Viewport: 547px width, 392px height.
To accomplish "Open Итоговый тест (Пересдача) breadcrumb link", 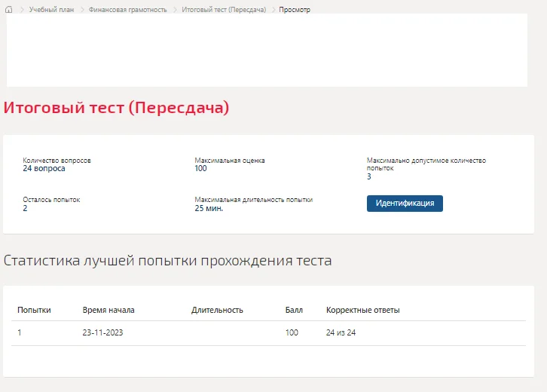I will tap(224, 10).
